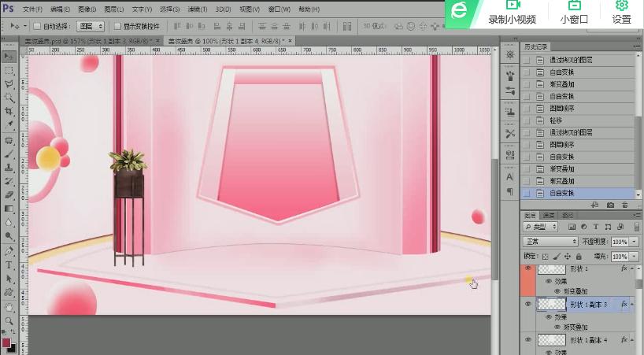
Task: Select the Rectangular Marquee tool
Action: pyautogui.click(x=9, y=70)
